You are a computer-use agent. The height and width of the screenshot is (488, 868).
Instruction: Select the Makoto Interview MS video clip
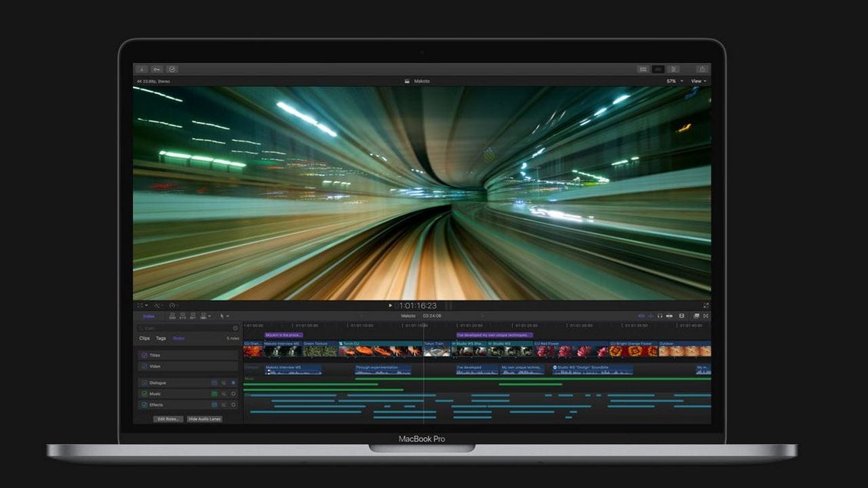click(282, 348)
